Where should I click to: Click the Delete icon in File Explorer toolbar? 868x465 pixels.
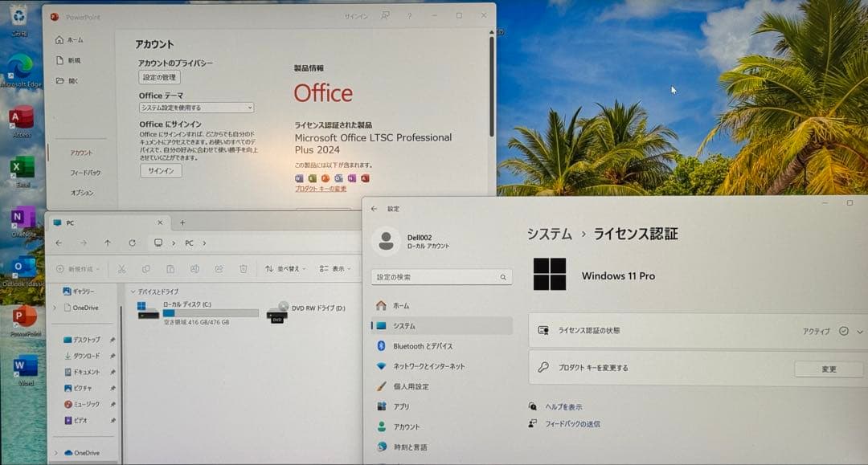(x=244, y=268)
